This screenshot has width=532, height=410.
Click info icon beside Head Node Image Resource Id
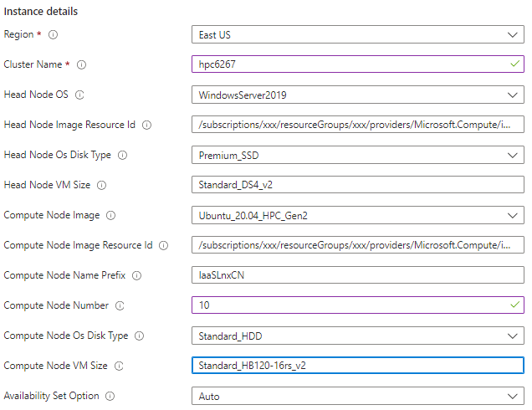point(146,125)
